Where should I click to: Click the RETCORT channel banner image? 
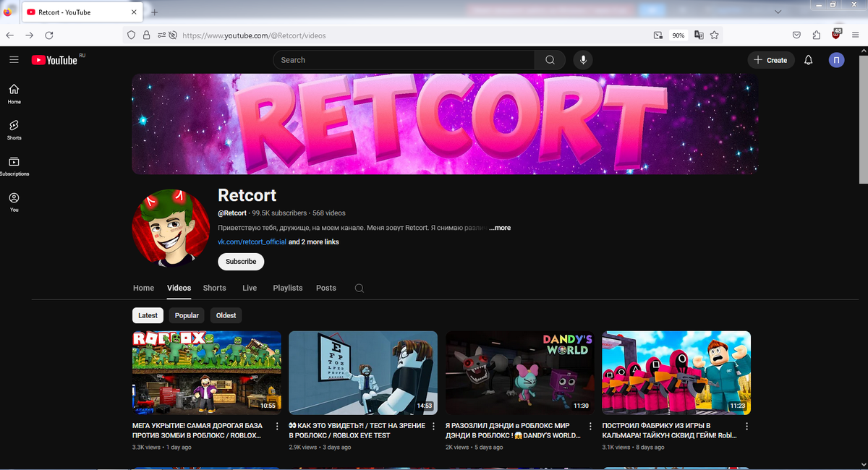click(445, 124)
